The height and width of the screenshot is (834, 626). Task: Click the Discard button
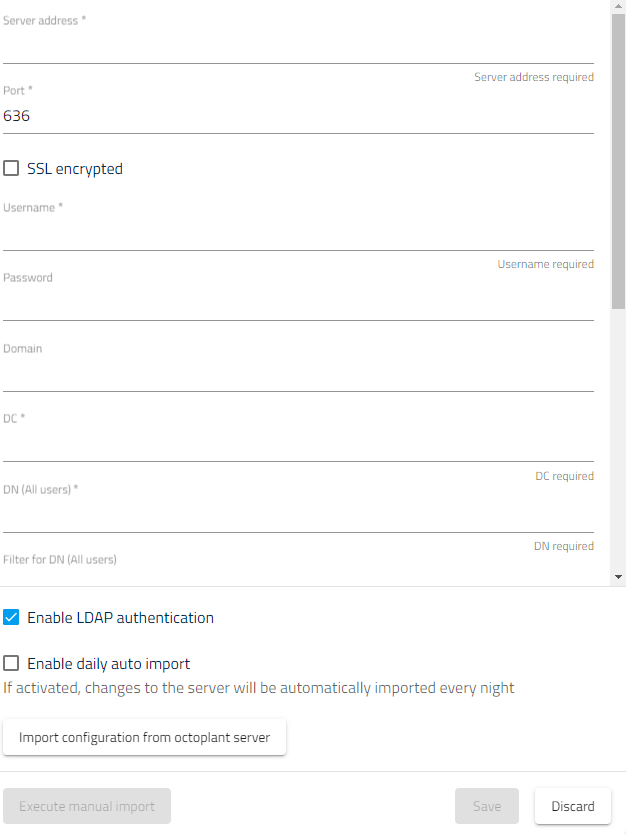(x=572, y=806)
